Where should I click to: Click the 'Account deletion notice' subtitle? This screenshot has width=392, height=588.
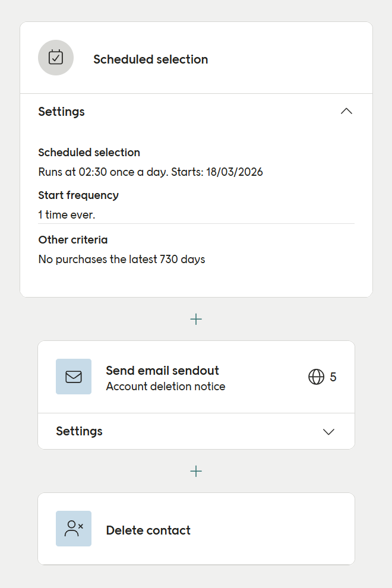[166, 387]
